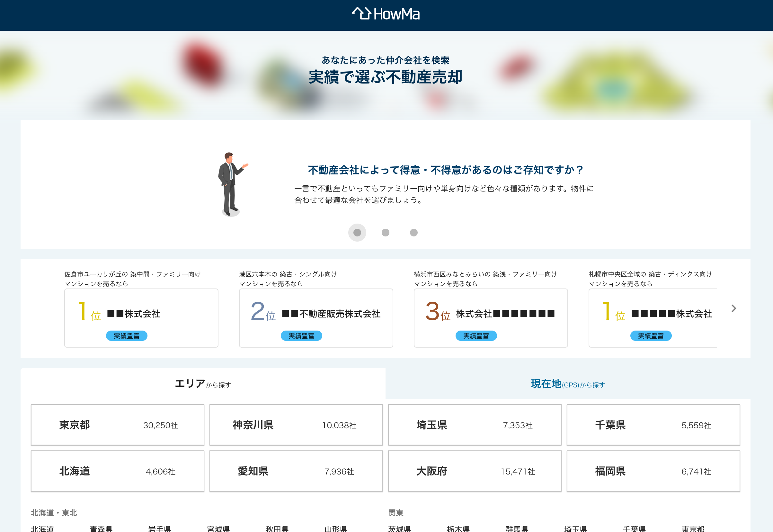Switch to the 現在地(GPS)から探す tab
773x532 pixels.
point(567,384)
